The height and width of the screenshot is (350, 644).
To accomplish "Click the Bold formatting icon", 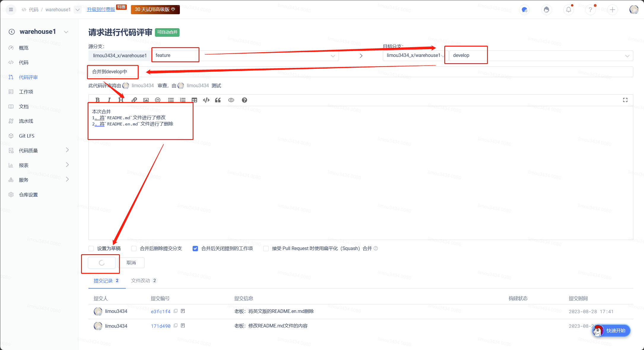I will [97, 100].
